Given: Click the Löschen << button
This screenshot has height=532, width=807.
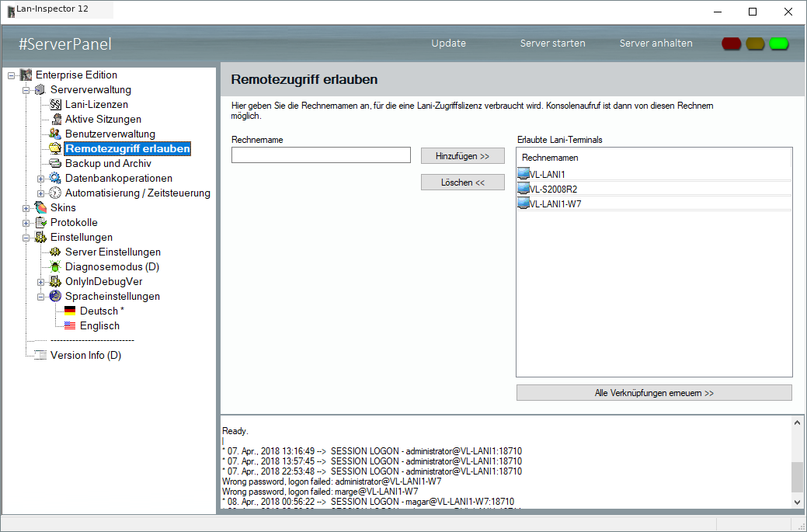Looking at the screenshot, I should pos(463,183).
